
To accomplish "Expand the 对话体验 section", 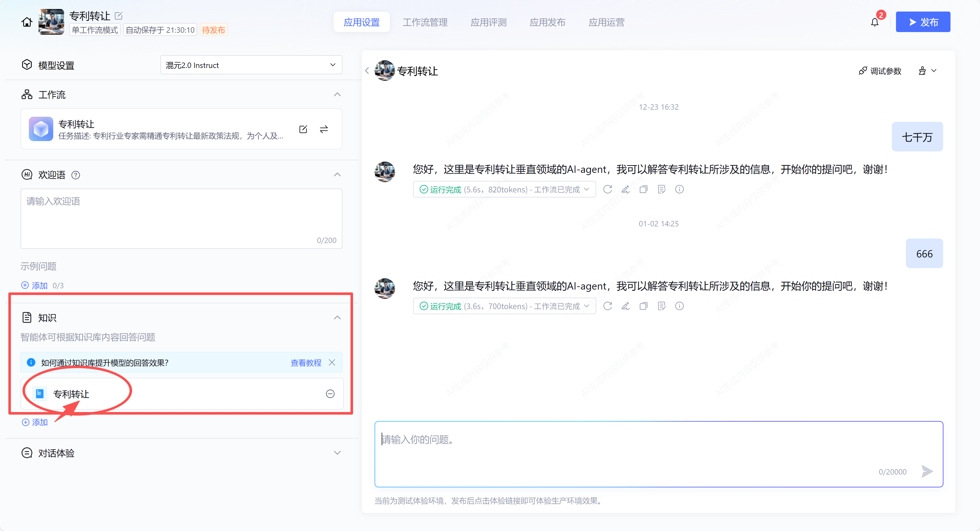I will click(x=337, y=453).
